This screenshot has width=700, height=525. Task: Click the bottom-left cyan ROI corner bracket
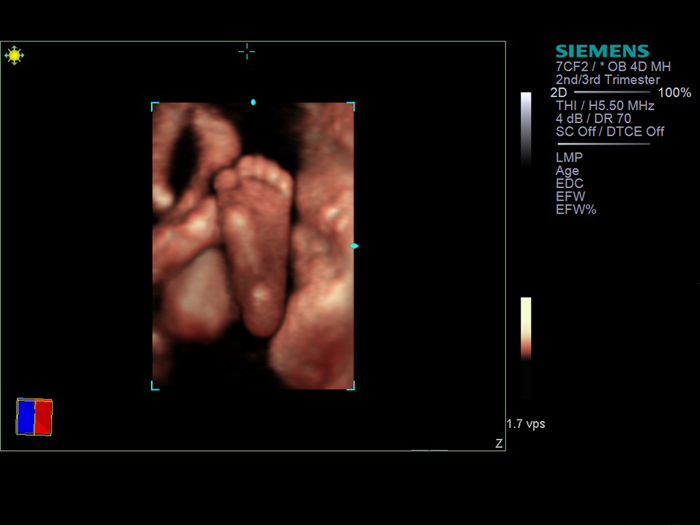[155, 386]
